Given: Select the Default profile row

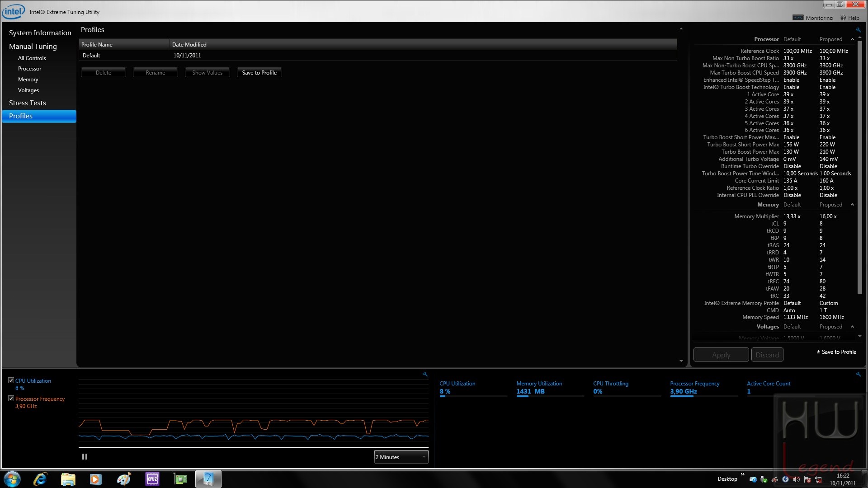Looking at the screenshot, I should [378, 55].
